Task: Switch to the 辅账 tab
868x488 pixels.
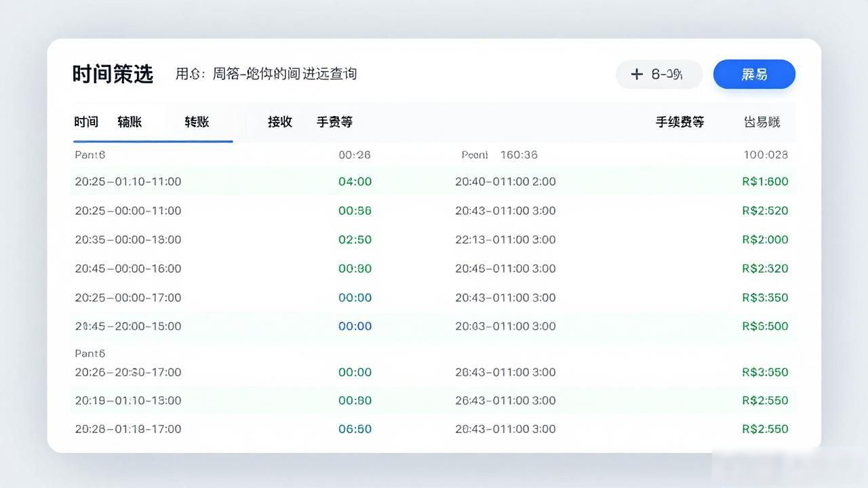Action: click(x=130, y=122)
